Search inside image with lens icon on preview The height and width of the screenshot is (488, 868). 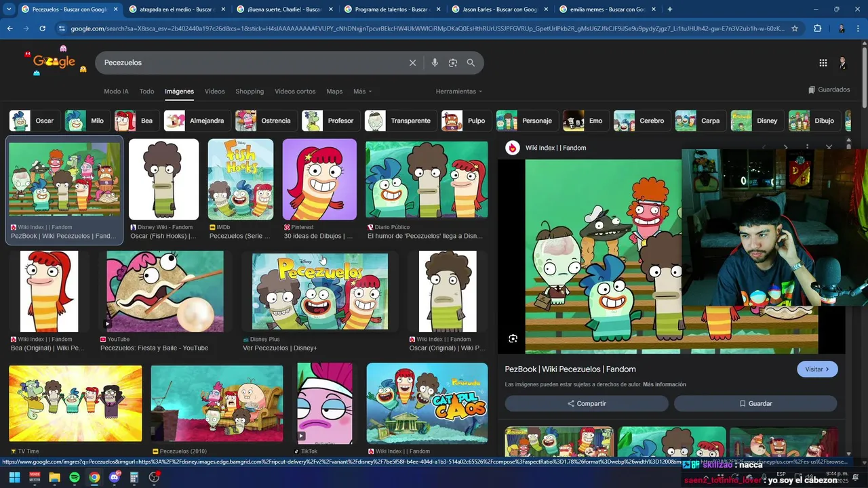(513, 338)
